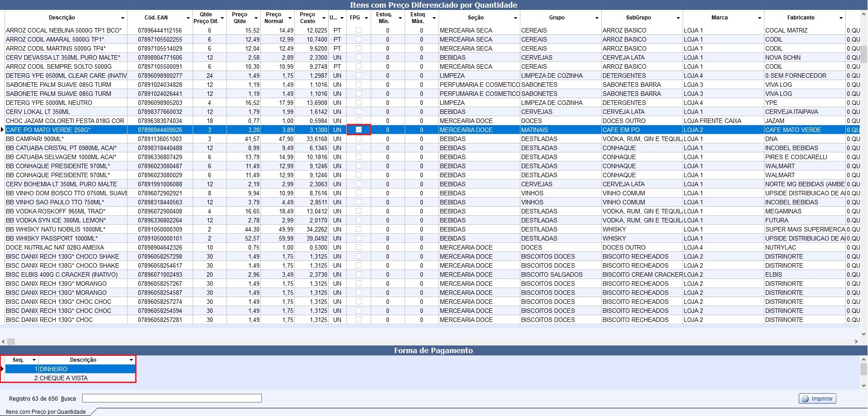Open the FPG column filter dropdown
This screenshot has height=416, width=868.
(366, 18)
